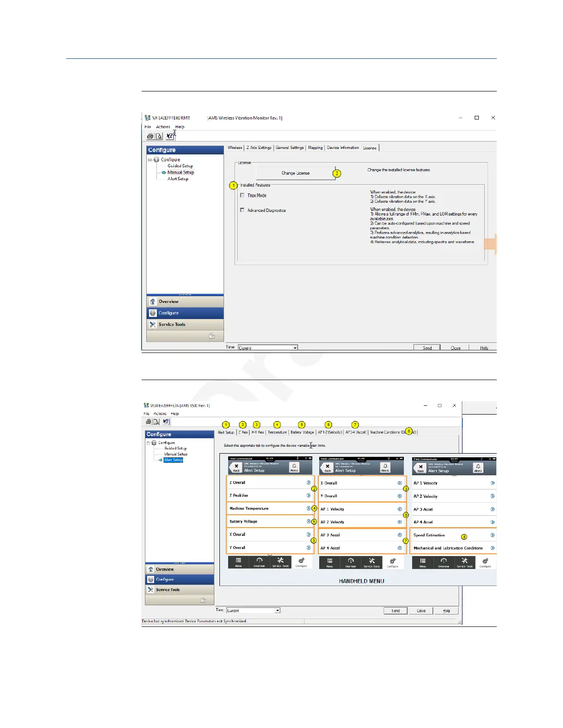Screen dimensions: 563x728
Task: Open Help menu in Vibration Monitor window
Action: tap(180, 127)
